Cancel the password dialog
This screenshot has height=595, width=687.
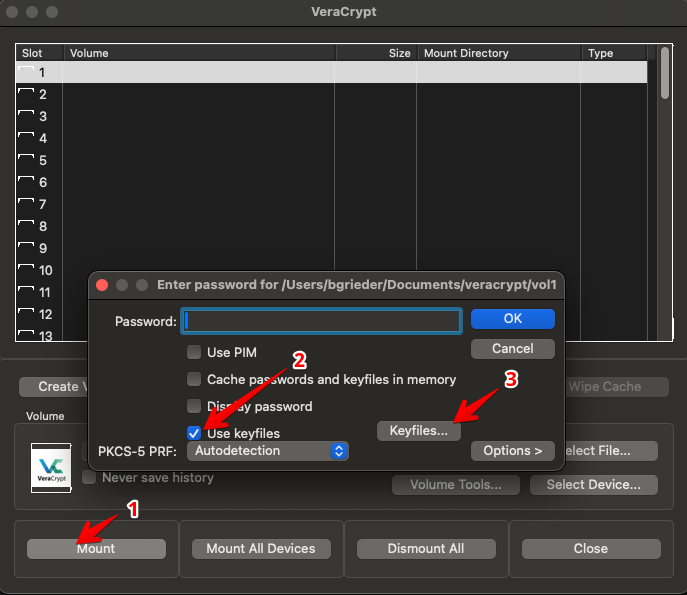513,349
